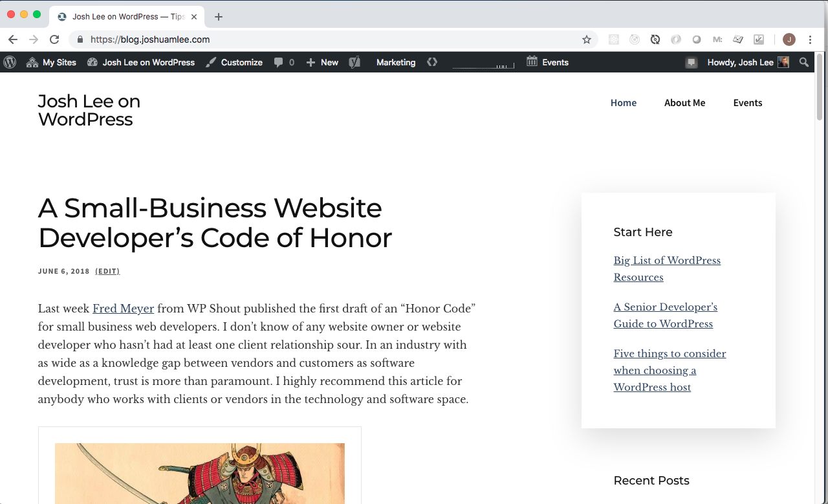Open the Events item with calendar icon in the admin bar

tap(548, 62)
